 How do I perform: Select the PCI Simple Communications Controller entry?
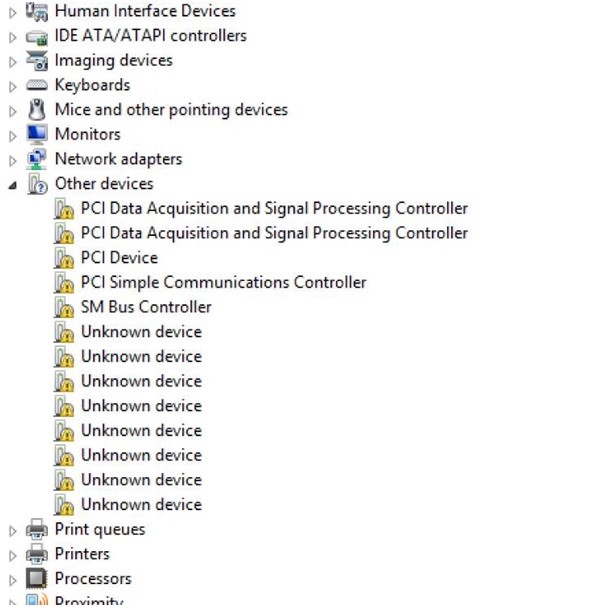[x=223, y=282]
